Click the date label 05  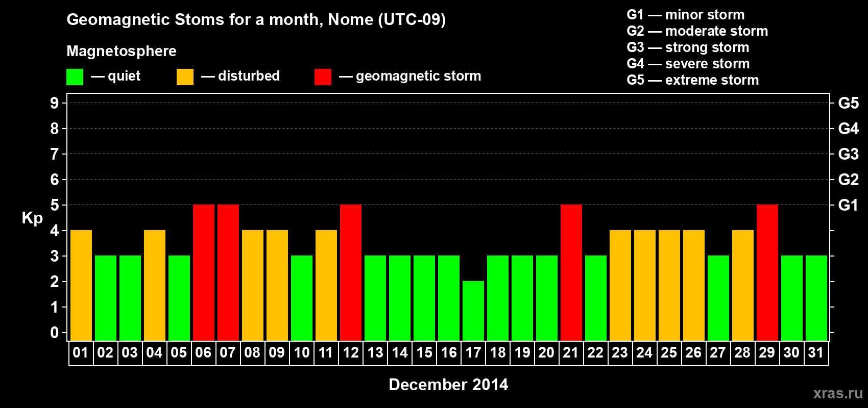[x=179, y=352]
